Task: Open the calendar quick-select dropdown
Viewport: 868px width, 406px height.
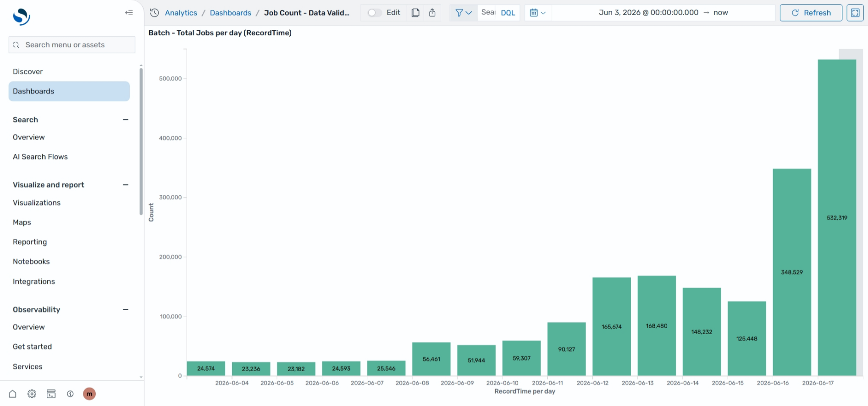Action: click(x=538, y=13)
